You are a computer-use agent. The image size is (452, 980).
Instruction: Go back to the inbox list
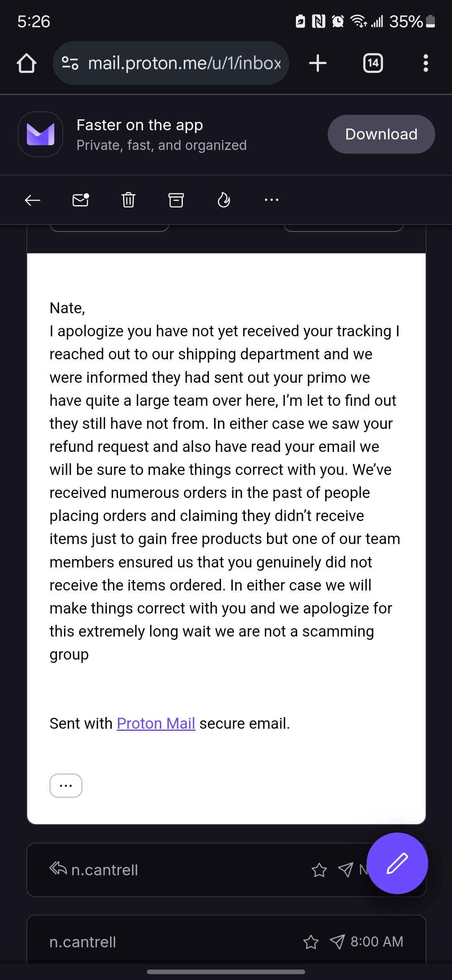[x=32, y=200]
